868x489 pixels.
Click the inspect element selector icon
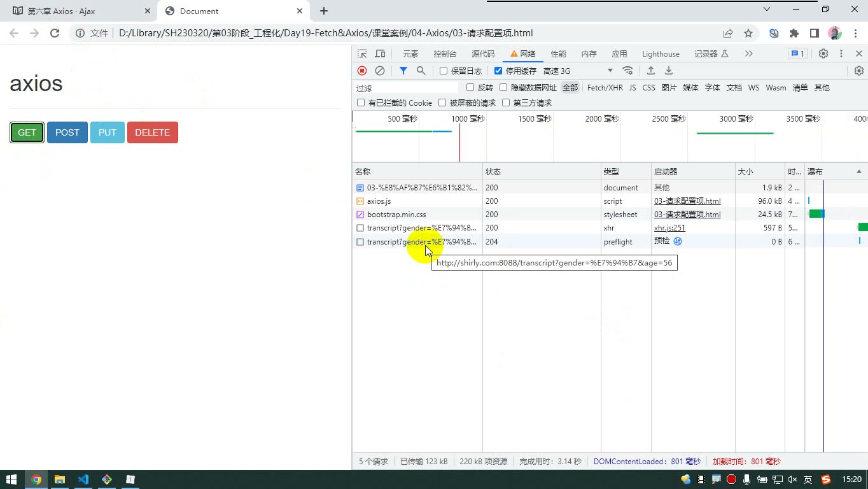point(362,54)
